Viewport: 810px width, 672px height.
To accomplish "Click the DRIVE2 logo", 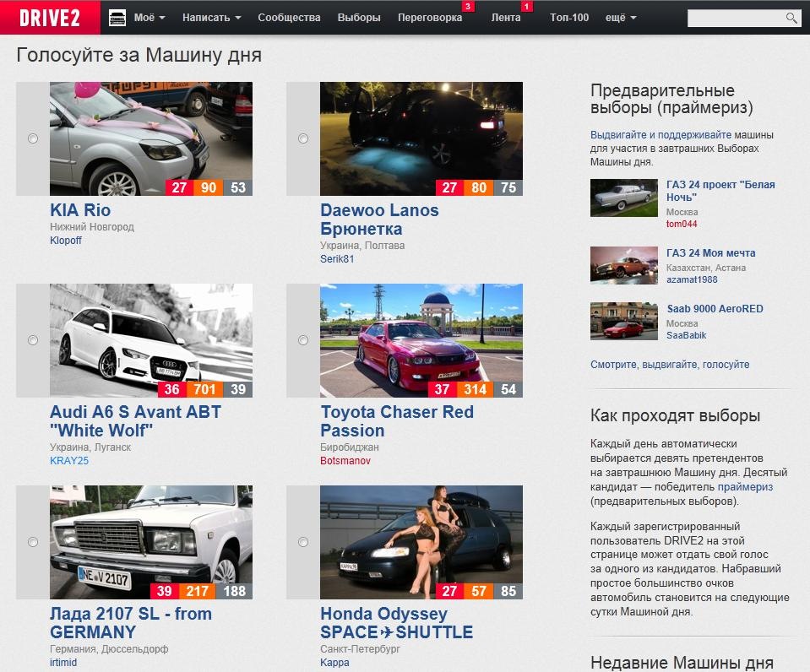I will 49,16.
